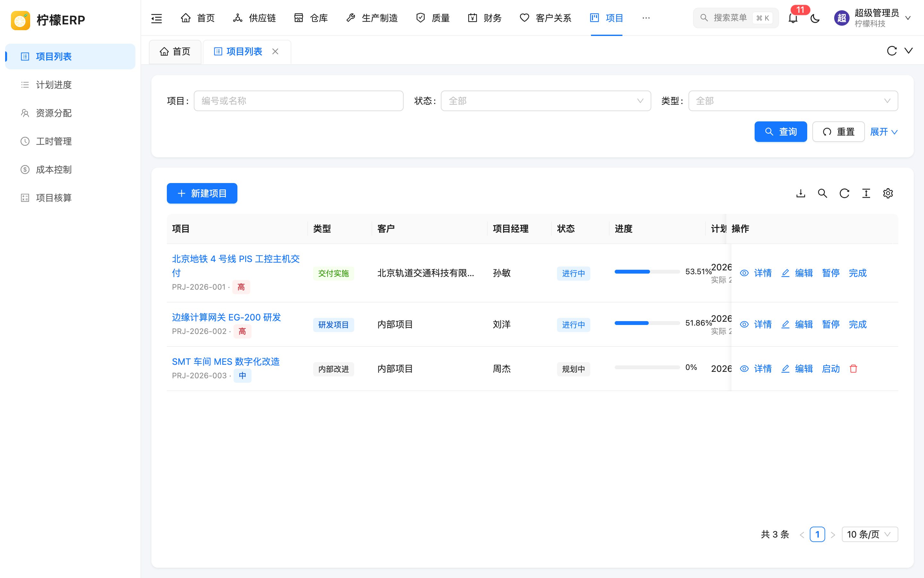This screenshot has width=924, height=578.
Task: Close the 项目列表 tab
Action: click(x=275, y=51)
